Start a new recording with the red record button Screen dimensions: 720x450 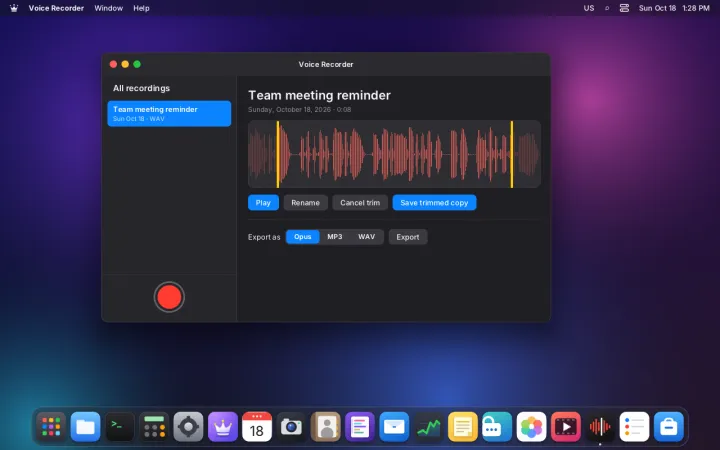169,297
